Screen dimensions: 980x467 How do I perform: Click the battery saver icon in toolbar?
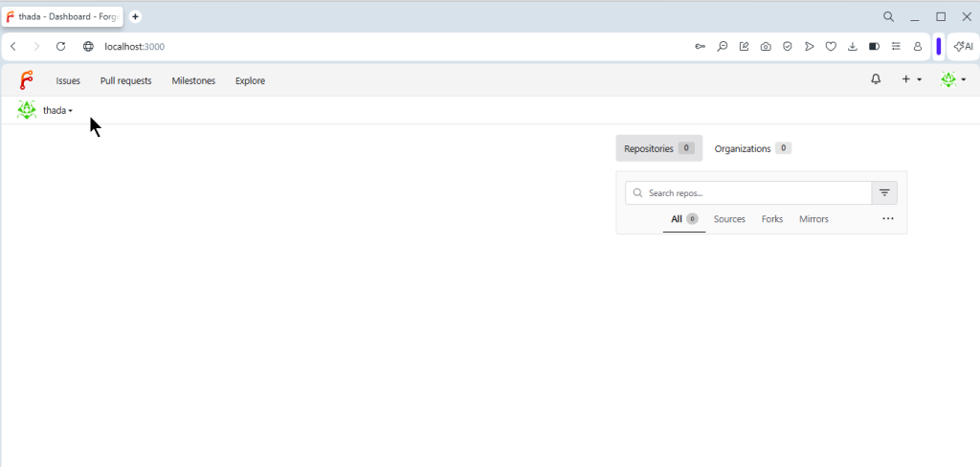click(874, 46)
